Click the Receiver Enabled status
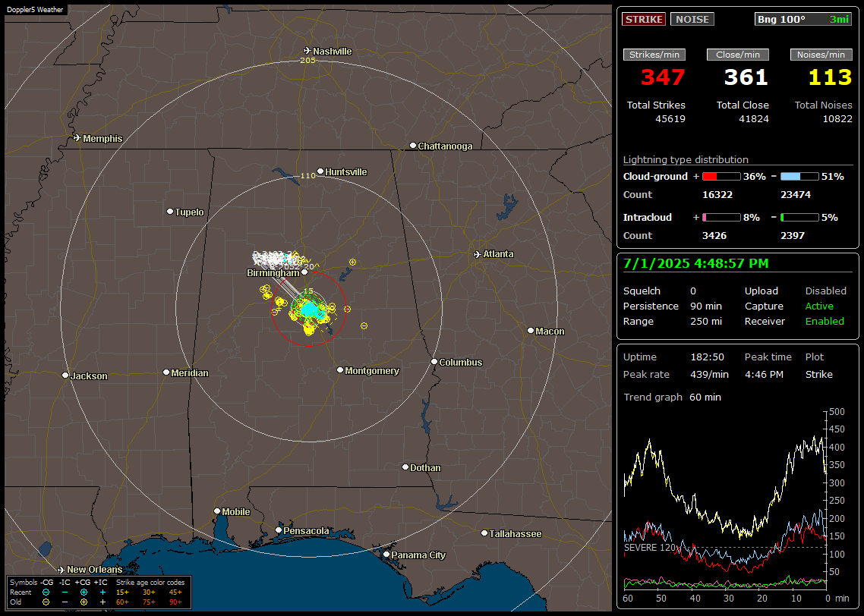 (x=825, y=322)
